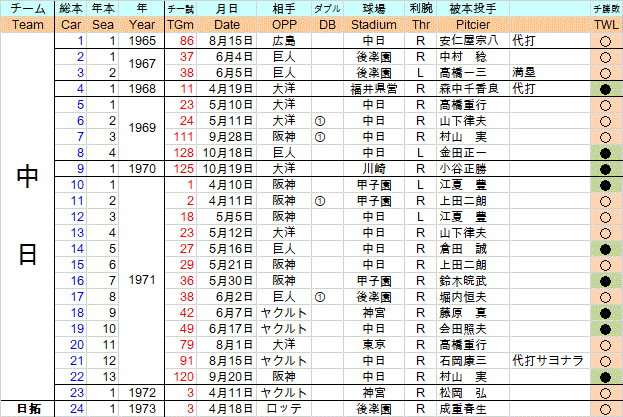Click the 球場 header cell

[x=373, y=8]
